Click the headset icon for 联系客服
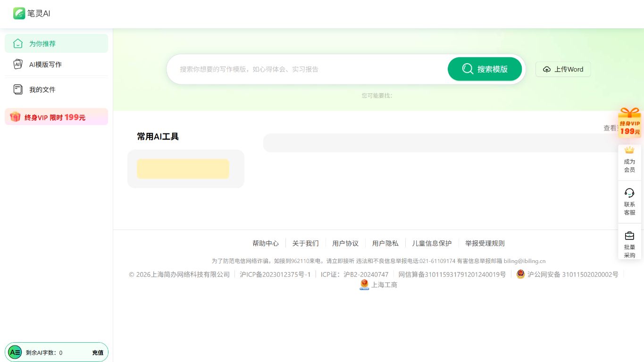 pyautogui.click(x=629, y=192)
